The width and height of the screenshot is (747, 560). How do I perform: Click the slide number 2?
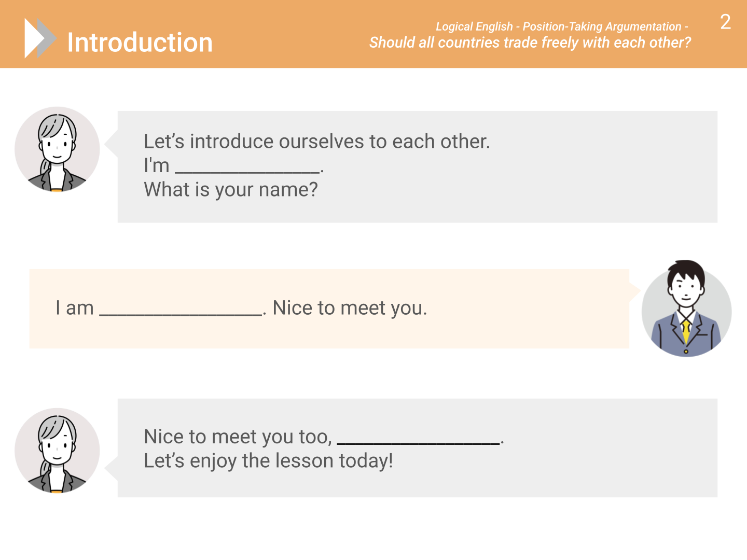coord(725,22)
